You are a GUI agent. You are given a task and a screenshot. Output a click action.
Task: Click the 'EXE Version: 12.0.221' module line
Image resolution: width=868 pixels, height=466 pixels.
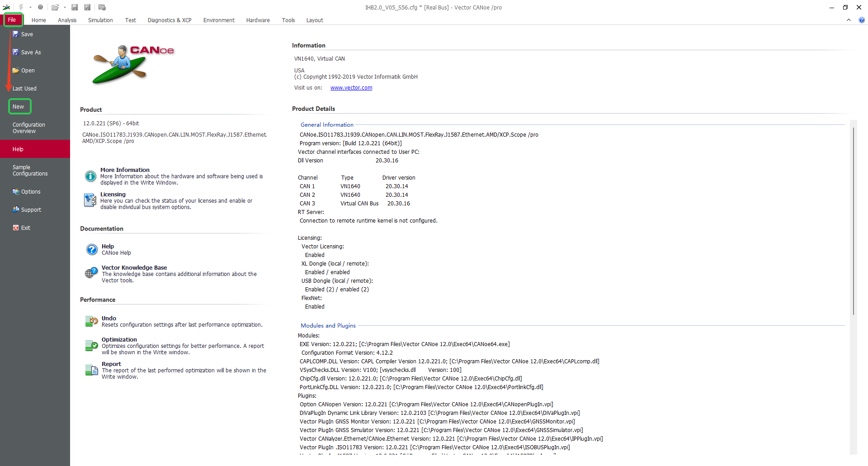coord(405,344)
